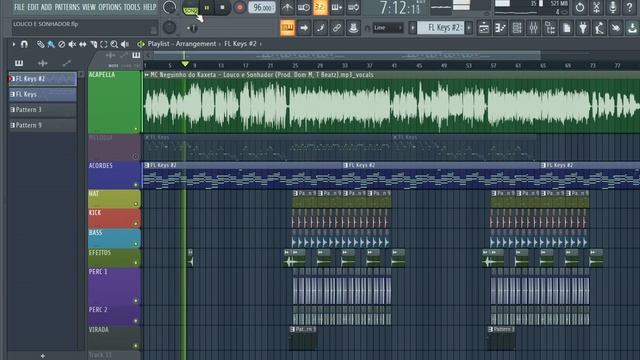Open the OPTIONS menu
Screen dimensions: 640x360
coord(110,7)
